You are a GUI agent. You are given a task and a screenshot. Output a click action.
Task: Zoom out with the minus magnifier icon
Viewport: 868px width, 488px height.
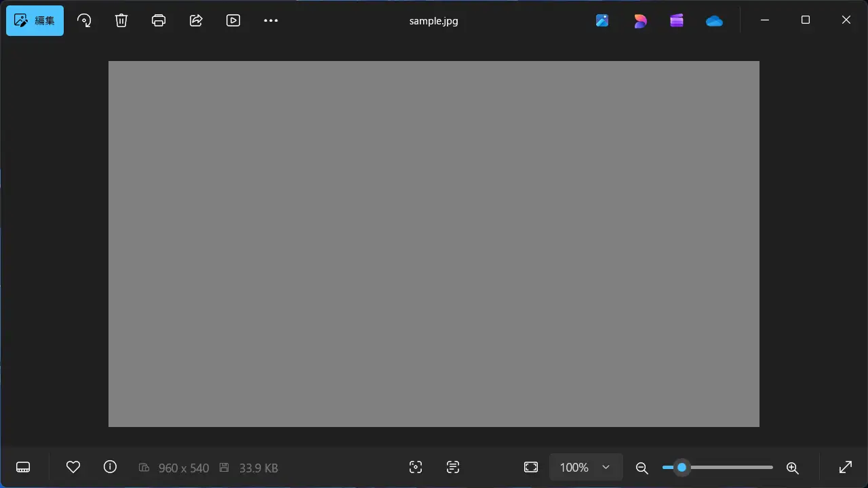point(642,467)
